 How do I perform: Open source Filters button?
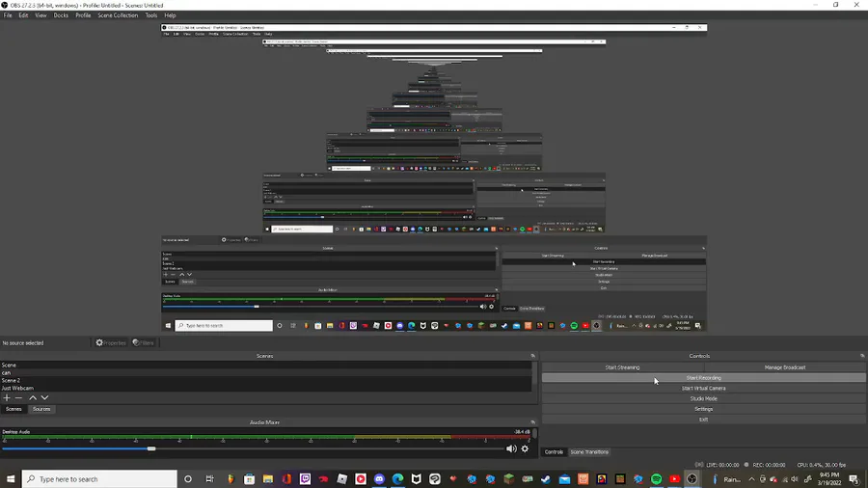click(144, 343)
